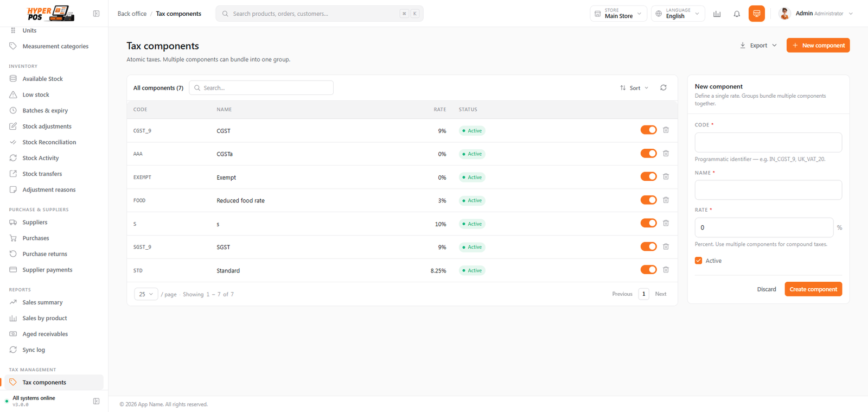Click the New component button
The height and width of the screenshot is (412, 868).
click(818, 46)
